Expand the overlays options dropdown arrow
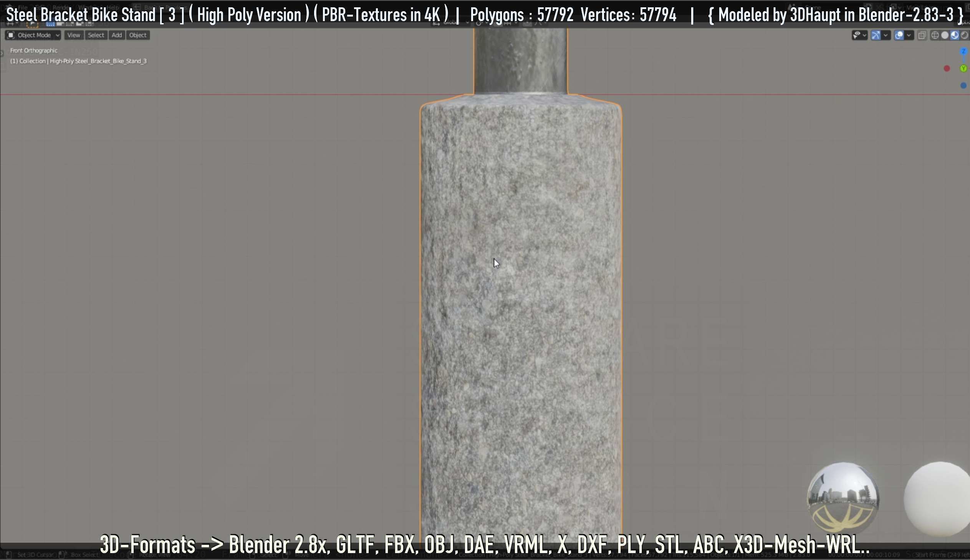The height and width of the screenshot is (560, 970). coord(909,35)
